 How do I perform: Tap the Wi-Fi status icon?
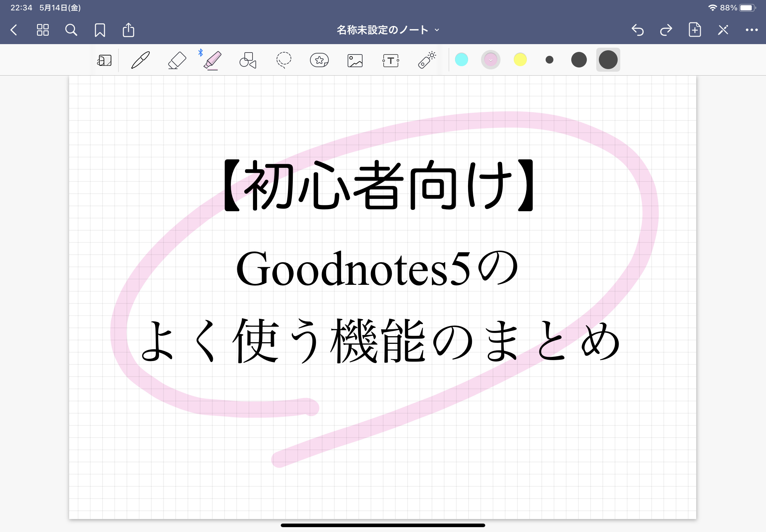click(712, 8)
